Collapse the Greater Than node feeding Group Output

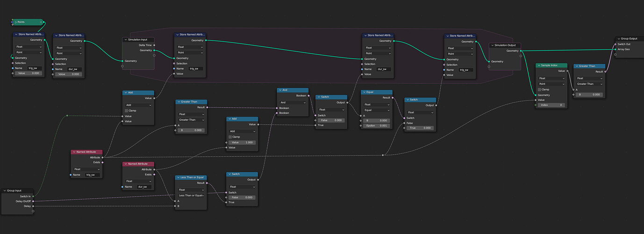[x=576, y=66]
